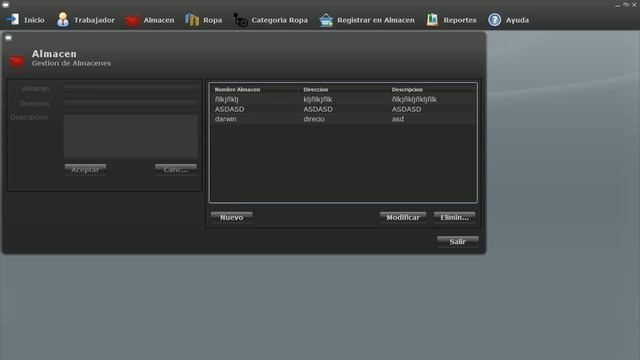Image resolution: width=640 pixels, height=360 pixels.
Task: Click the Almacen panel window menu icon
Action: click(8, 38)
